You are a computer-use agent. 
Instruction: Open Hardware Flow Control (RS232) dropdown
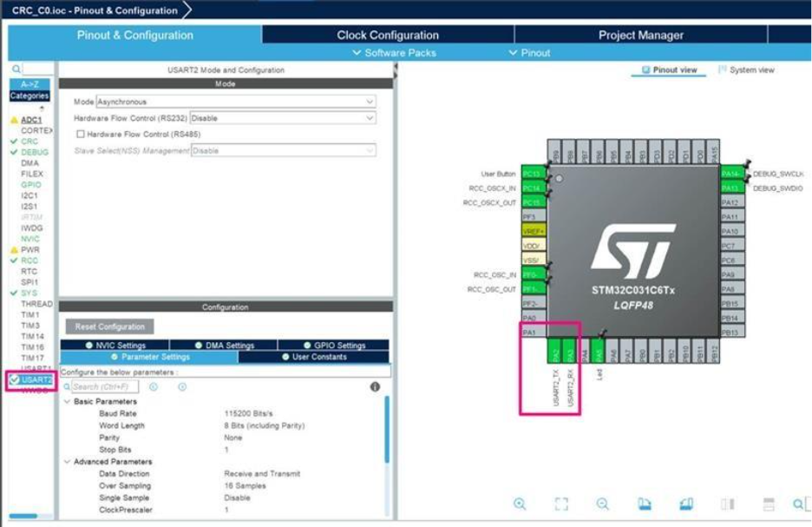(x=283, y=118)
